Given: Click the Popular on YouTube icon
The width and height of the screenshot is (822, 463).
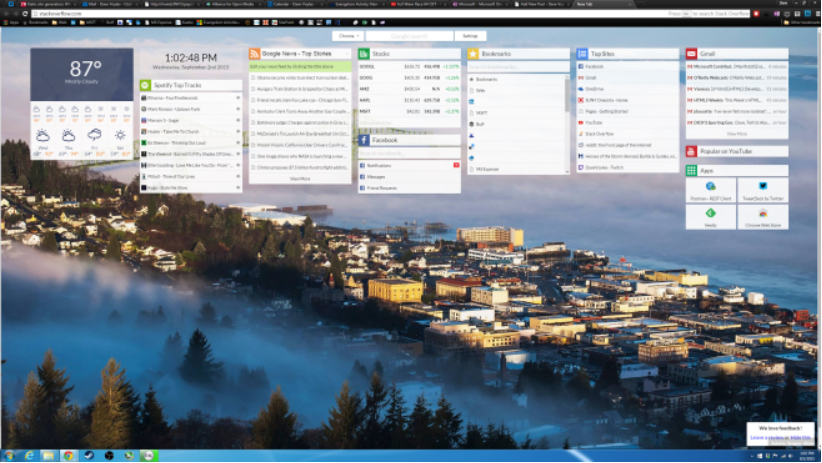Looking at the screenshot, I should tap(691, 151).
